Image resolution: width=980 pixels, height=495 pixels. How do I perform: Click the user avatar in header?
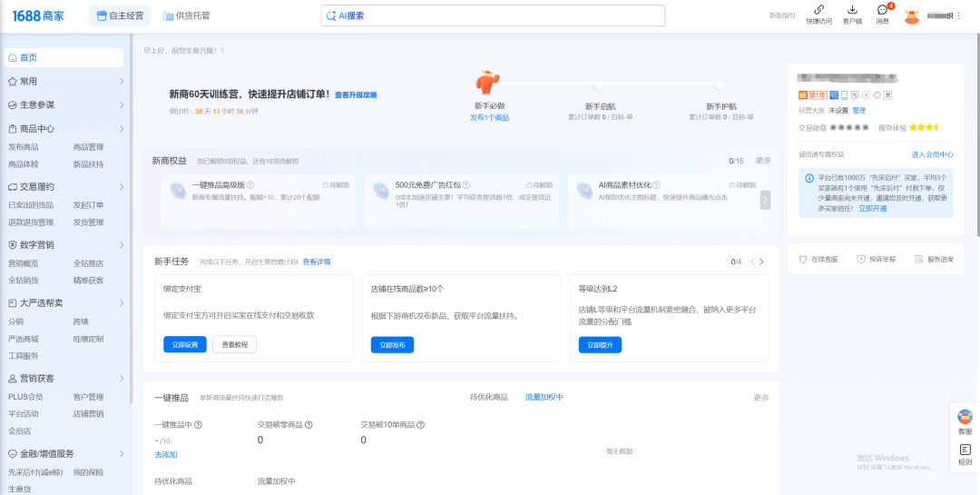tap(912, 15)
